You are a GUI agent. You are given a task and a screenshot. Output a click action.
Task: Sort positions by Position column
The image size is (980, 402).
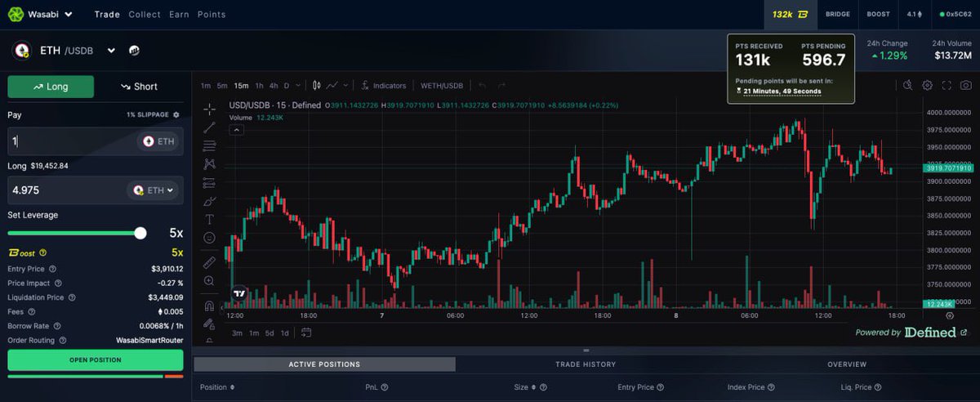217,387
